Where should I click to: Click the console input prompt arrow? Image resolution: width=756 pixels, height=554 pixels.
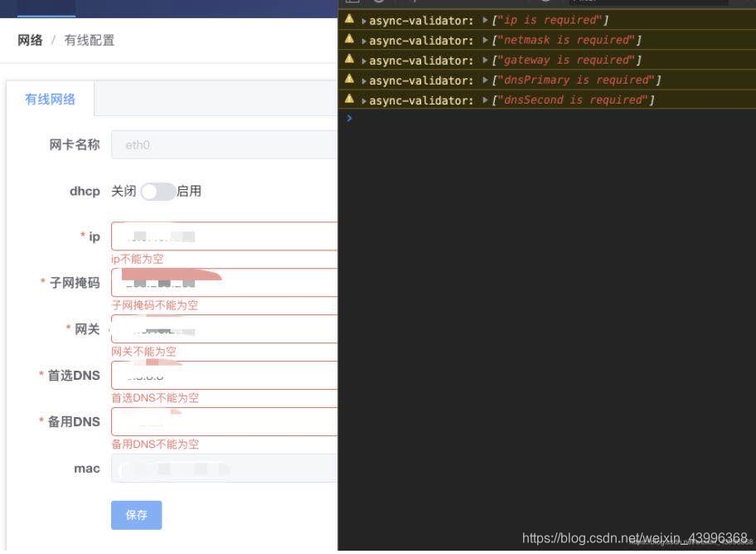[349, 118]
